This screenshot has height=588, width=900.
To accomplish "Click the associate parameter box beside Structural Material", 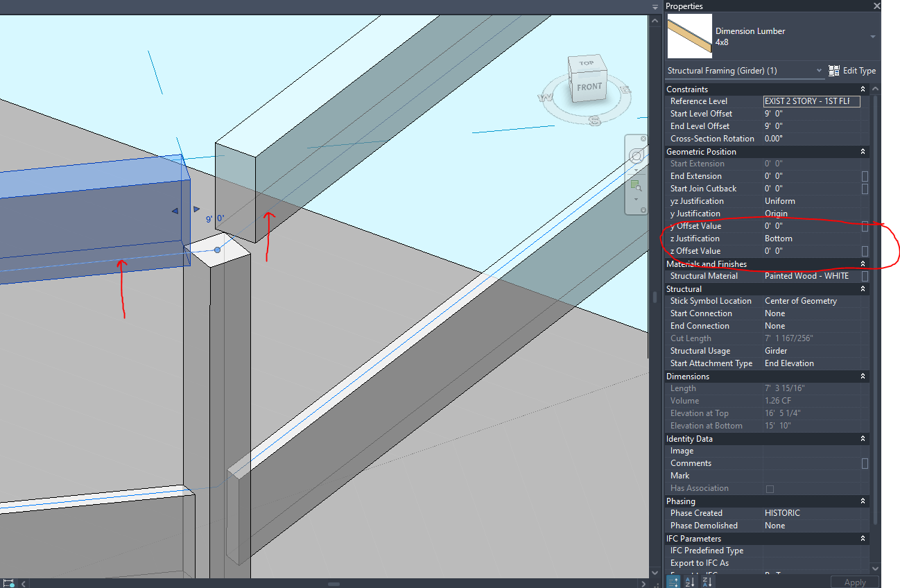I will pos(863,275).
